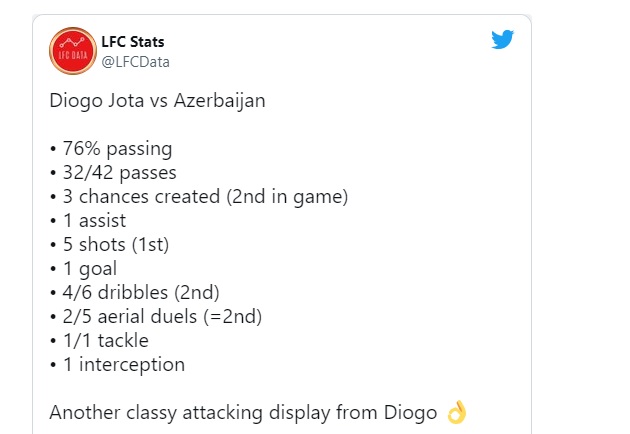This screenshot has width=630, height=434.
Task: Click the OK hand emoji
Action: (457, 412)
